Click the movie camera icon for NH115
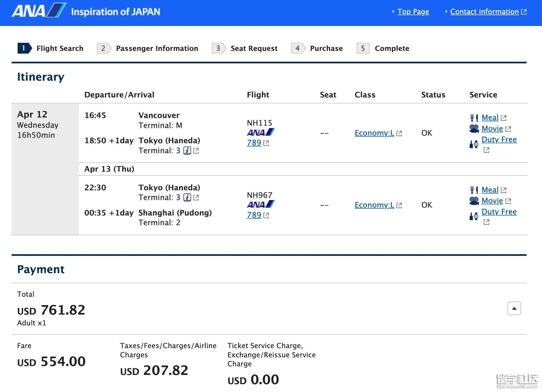This screenshot has width=542, height=392. [474, 129]
